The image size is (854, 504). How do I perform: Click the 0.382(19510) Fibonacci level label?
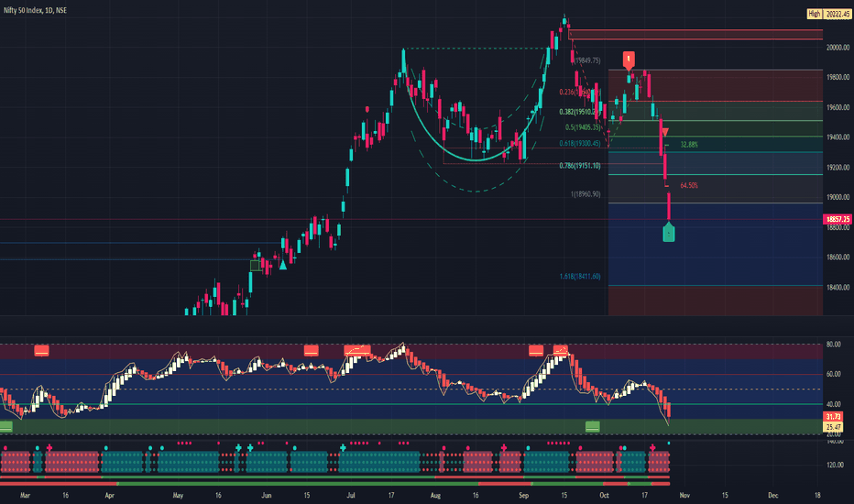[x=579, y=112]
